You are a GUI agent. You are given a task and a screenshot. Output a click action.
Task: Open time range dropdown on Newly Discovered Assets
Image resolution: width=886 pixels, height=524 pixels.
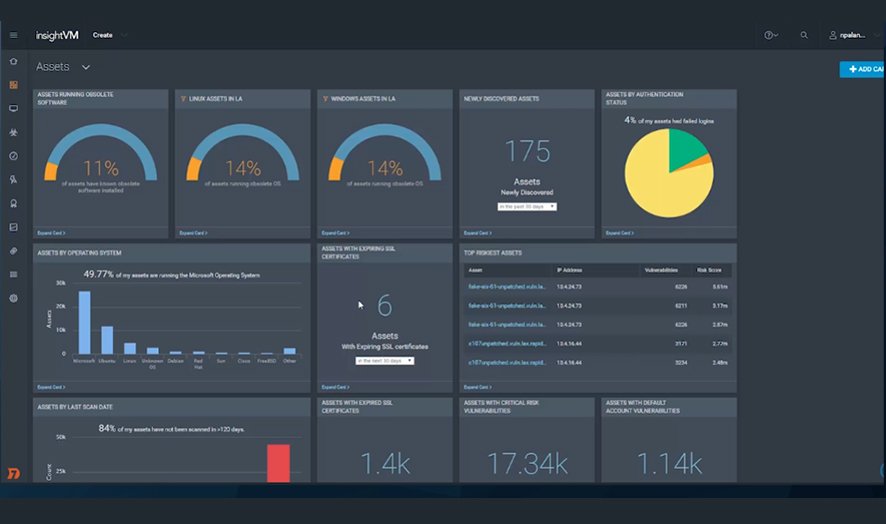coord(526,206)
